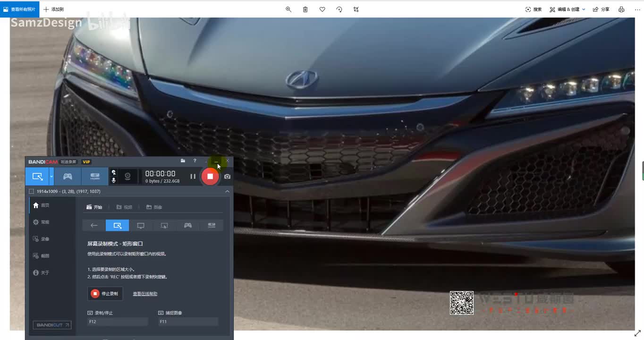The height and width of the screenshot is (340, 644).
Task: Switch to the 开始 tab in Bandicam
Action: pyautogui.click(x=94, y=207)
